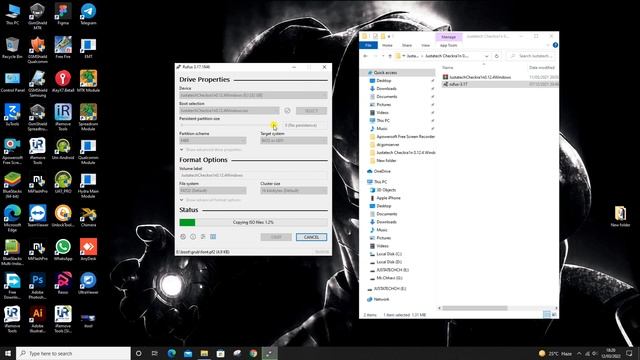Open Free Fire desktop icon

63,48
